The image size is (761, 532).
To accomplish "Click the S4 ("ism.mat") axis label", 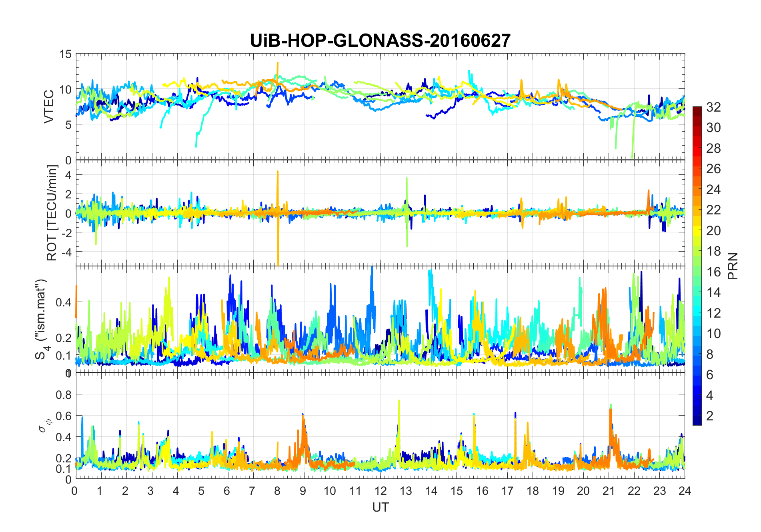I will click(x=42, y=319).
